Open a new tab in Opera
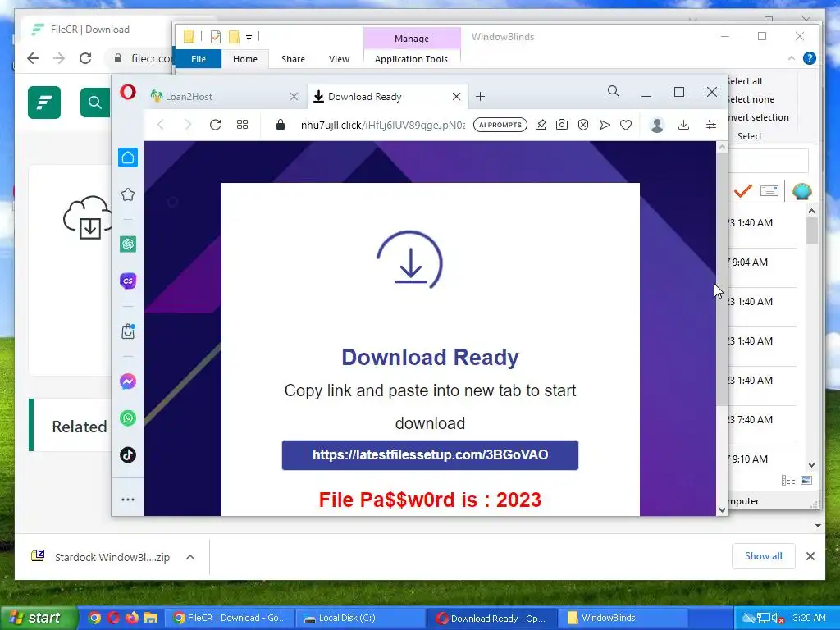840x630 pixels. (x=480, y=97)
